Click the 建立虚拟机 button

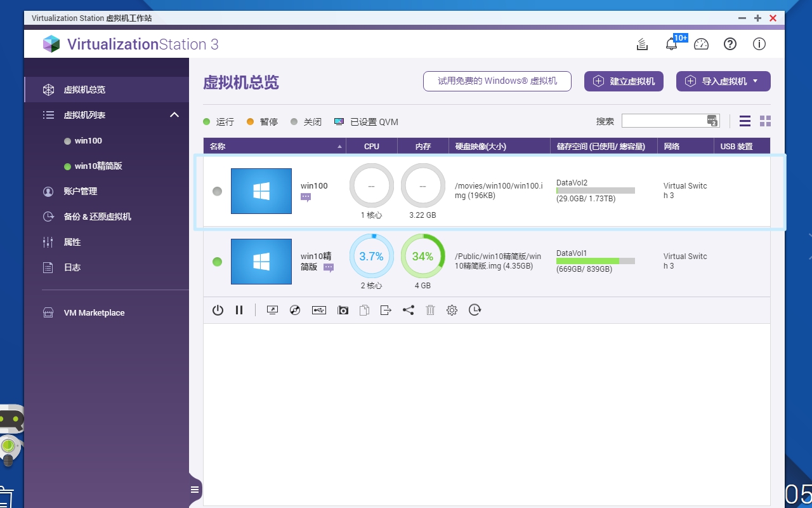(x=624, y=81)
